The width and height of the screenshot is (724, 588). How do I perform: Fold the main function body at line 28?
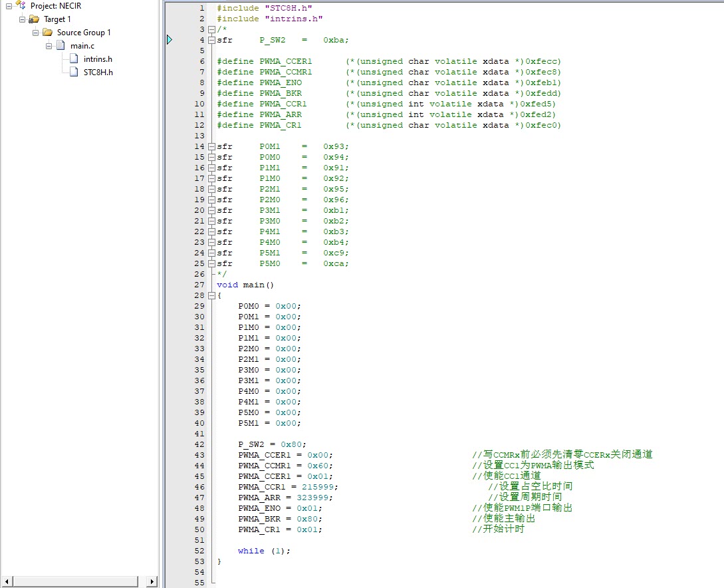click(211, 295)
